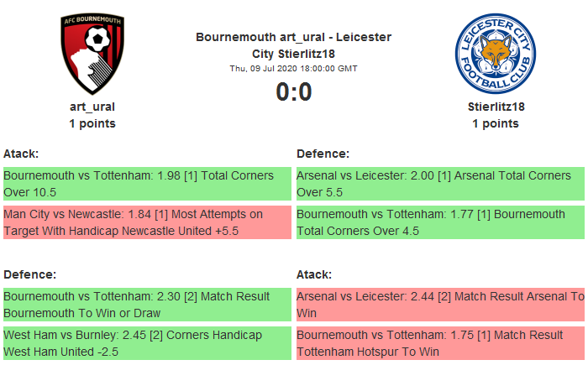Click the match date Thu, 09 Jul 2020
Viewport: 588px width, 386px height.
(x=293, y=68)
